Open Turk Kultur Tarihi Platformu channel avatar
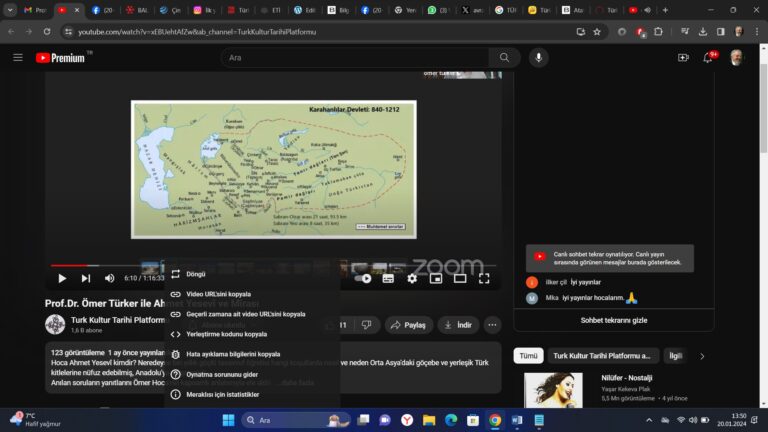Image resolution: width=768 pixels, height=432 pixels. [55, 324]
